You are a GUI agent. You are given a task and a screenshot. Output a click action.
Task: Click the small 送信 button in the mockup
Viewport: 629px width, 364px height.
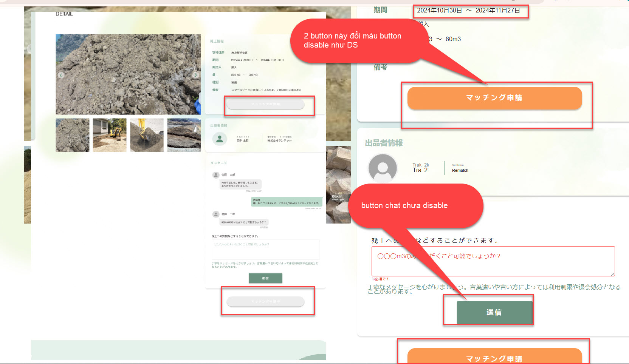(265, 278)
